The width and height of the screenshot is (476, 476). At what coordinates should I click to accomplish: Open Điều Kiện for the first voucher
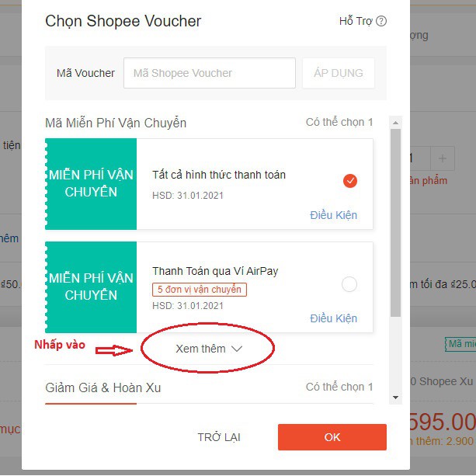333,215
